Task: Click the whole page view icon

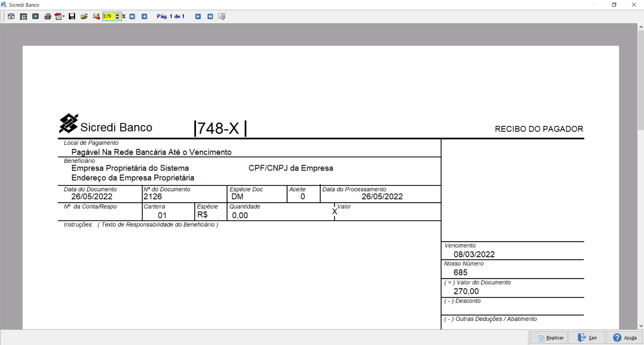Action: (36, 16)
